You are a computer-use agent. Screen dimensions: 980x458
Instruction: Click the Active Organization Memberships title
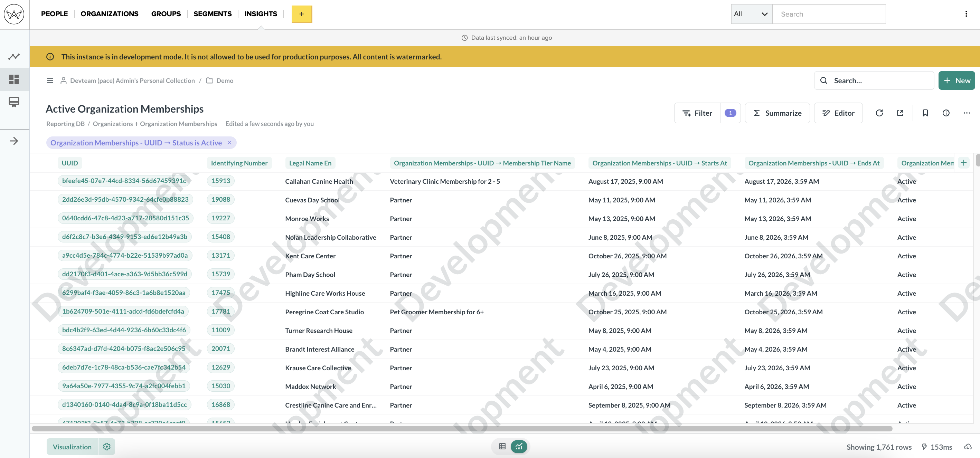(x=124, y=109)
